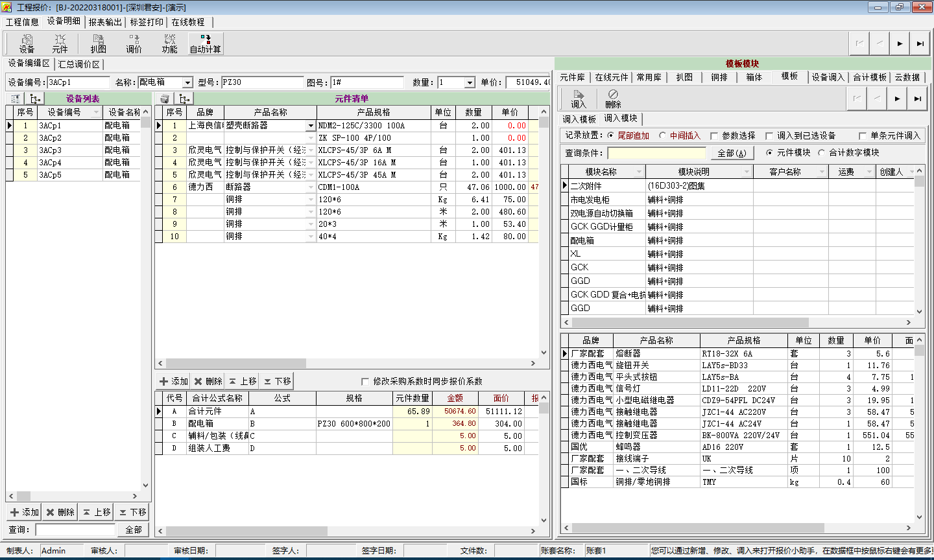Click 上移 button under device list
The image size is (934, 560).
(97, 512)
